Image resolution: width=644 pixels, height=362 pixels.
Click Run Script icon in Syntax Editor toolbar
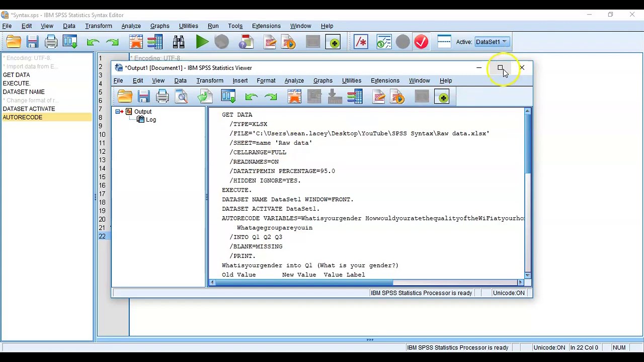coord(289,42)
